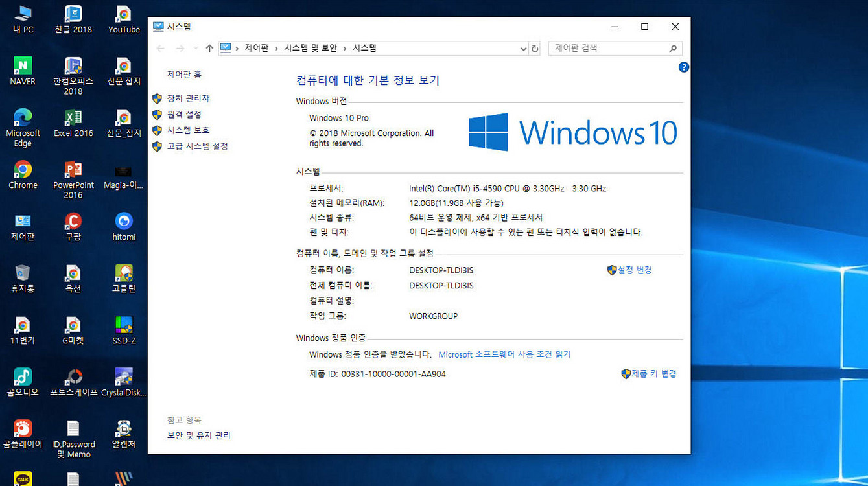Open 제어판 홈 link

click(184, 75)
